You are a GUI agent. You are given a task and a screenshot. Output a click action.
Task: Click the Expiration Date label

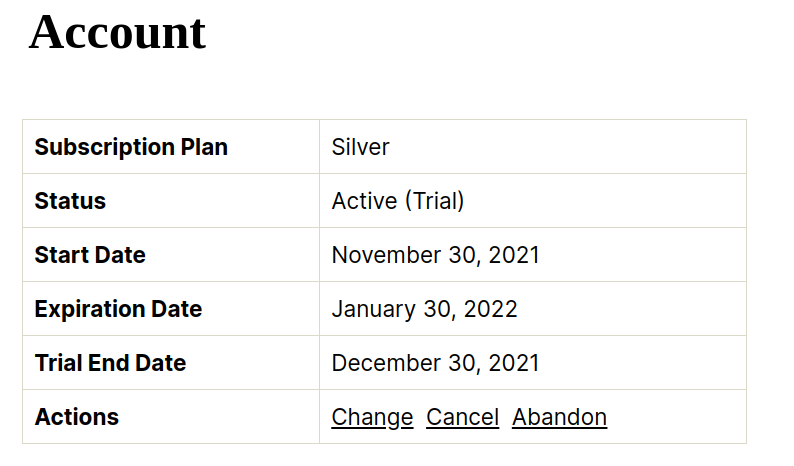118,309
